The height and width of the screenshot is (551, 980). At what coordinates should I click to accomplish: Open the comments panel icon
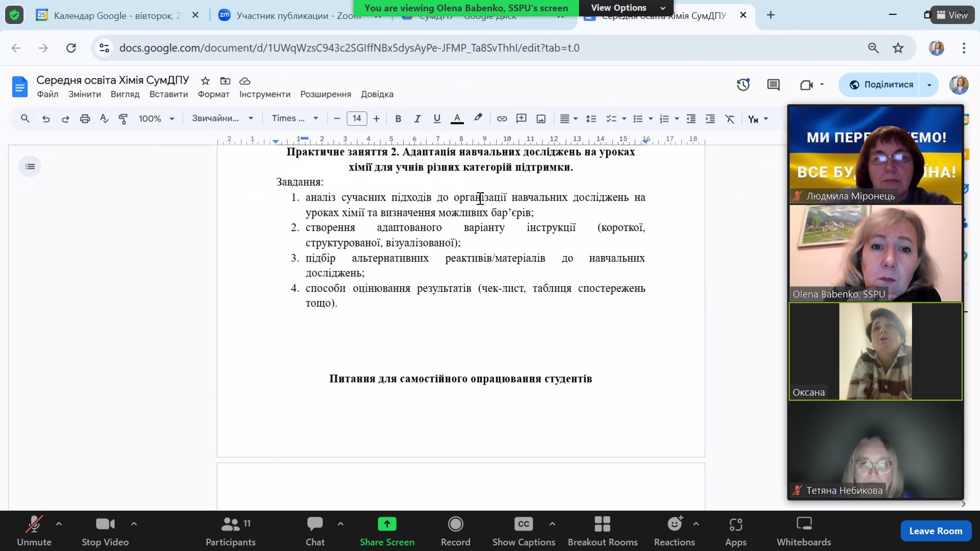773,85
